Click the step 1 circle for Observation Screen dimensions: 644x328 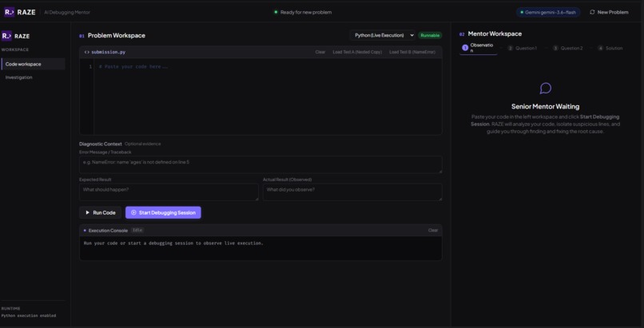pyautogui.click(x=465, y=48)
